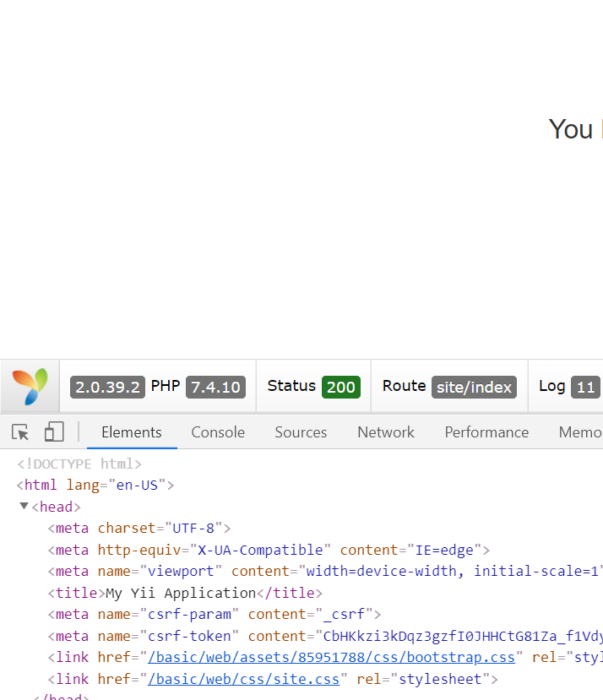Switch to the Network tab
The width and height of the screenshot is (603, 700).
[x=386, y=432]
